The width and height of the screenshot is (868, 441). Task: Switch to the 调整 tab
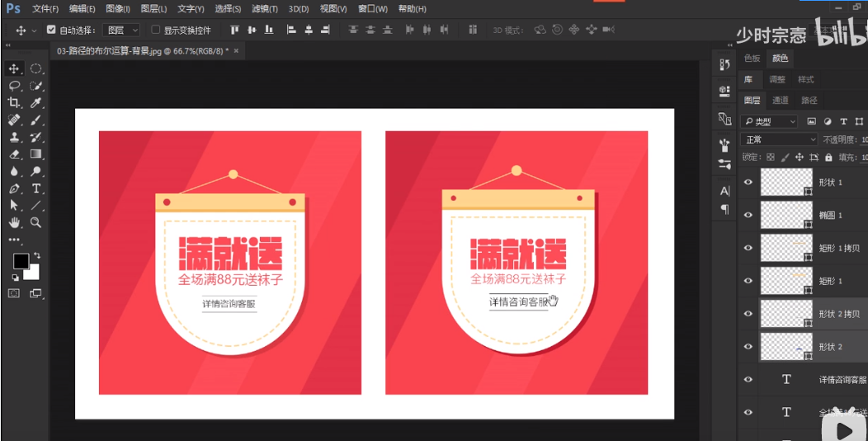pyautogui.click(x=777, y=79)
